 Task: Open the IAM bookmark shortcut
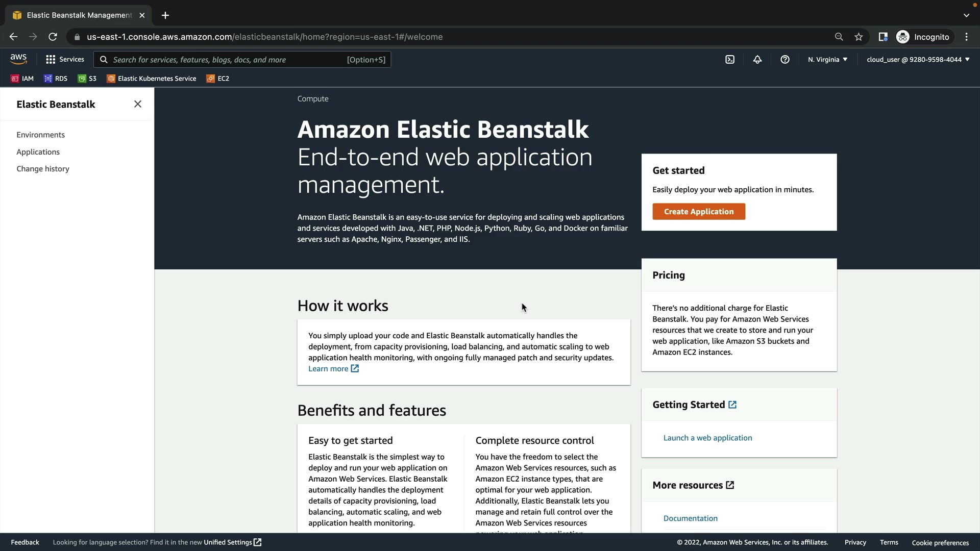point(22,79)
